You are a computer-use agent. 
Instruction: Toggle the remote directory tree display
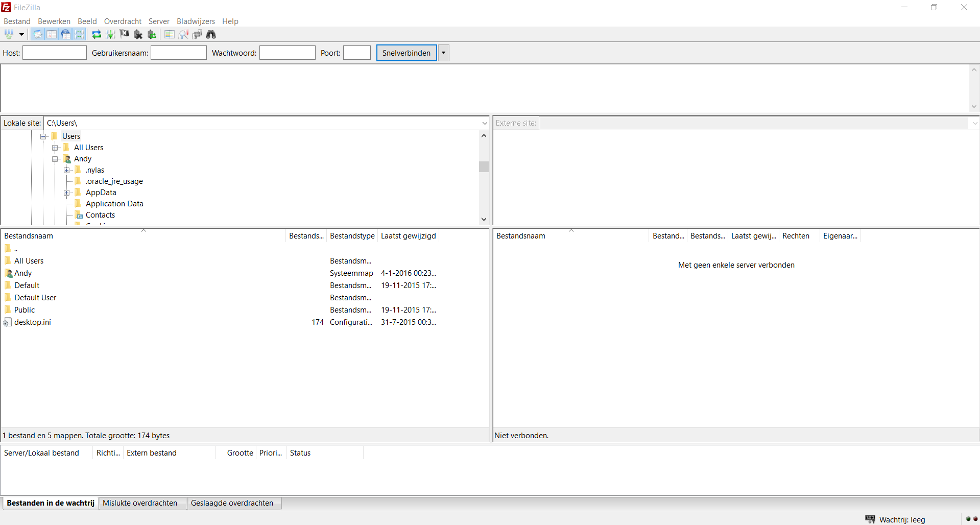66,34
